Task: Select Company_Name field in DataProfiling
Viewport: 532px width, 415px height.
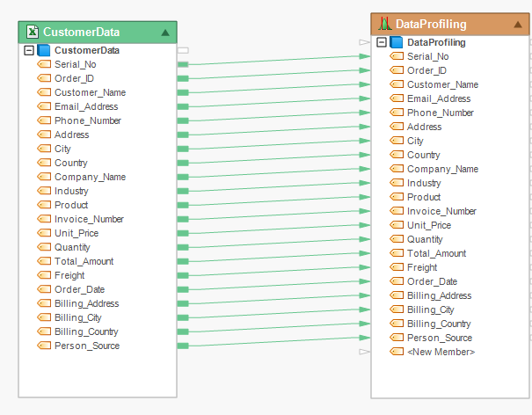Action: [x=442, y=169]
